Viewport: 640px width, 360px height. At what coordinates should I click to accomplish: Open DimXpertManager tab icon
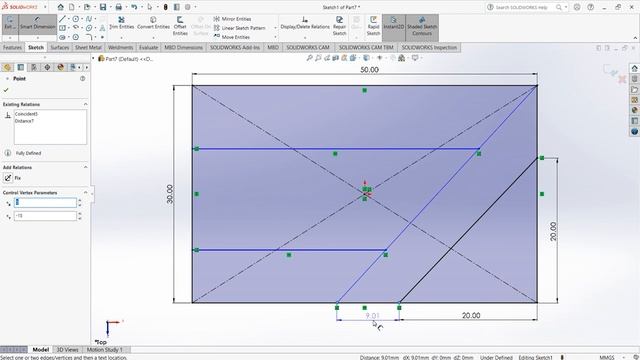coord(47,67)
